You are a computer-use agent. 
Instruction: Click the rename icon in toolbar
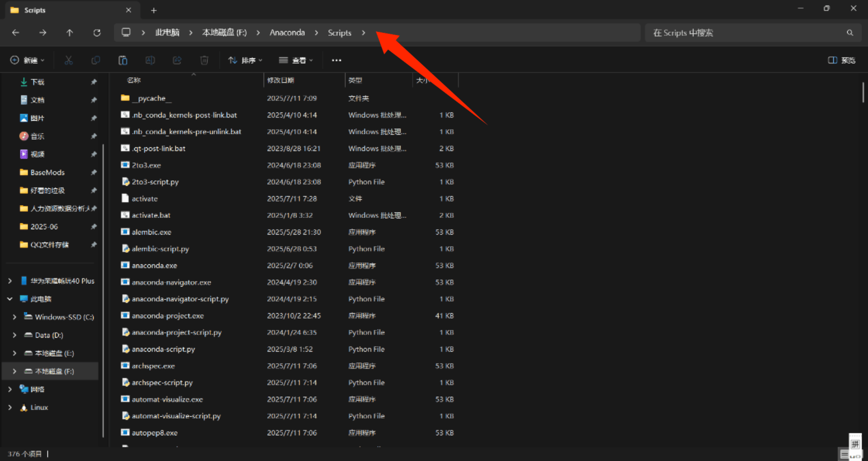[150, 60]
